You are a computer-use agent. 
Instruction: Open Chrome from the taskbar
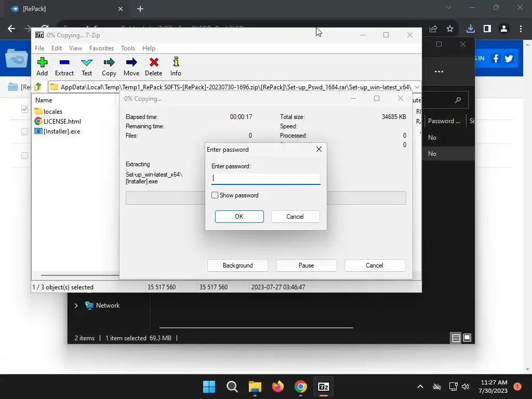click(301, 387)
